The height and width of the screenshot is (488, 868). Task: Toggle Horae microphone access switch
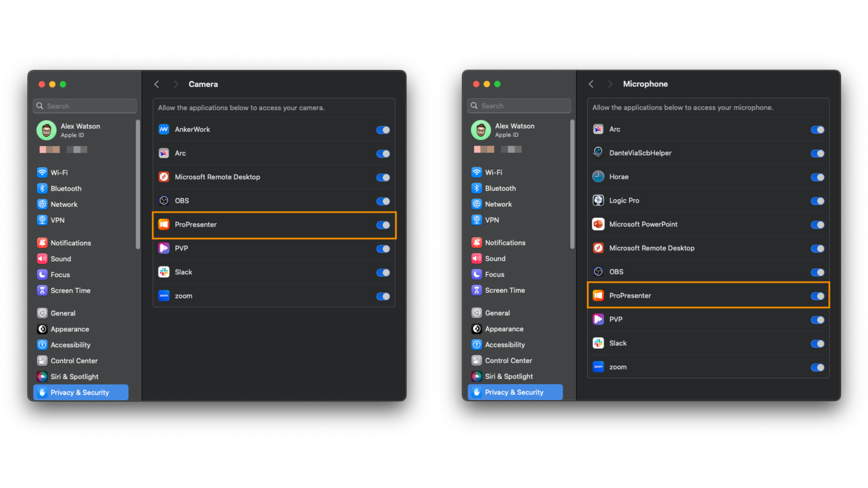tap(817, 177)
